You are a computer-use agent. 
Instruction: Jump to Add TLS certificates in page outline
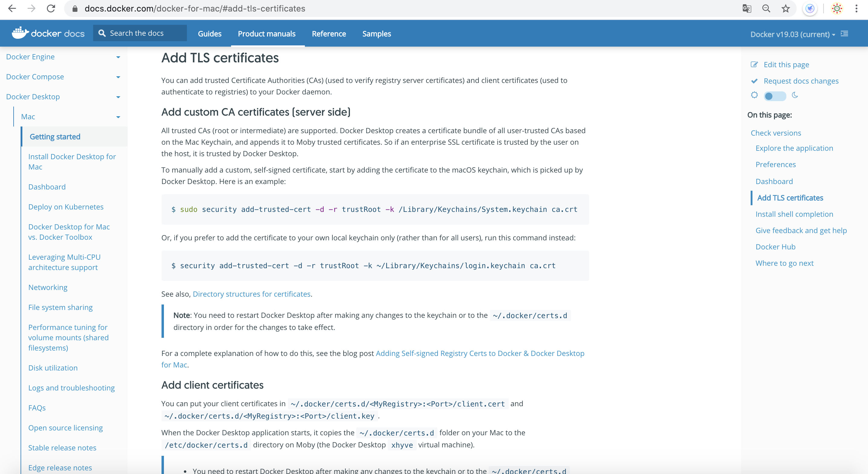click(x=790, y=198)
